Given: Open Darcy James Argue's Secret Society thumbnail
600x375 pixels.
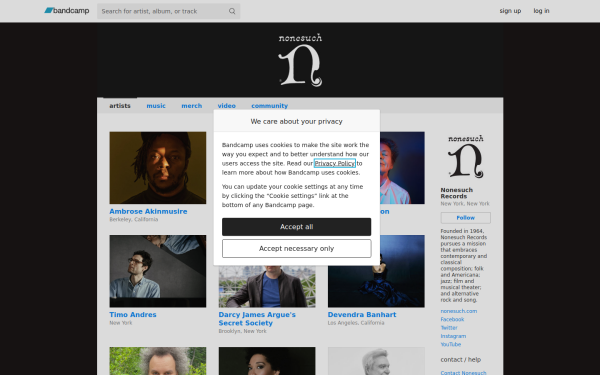Looking at the screenshot, I should (267, 286).
